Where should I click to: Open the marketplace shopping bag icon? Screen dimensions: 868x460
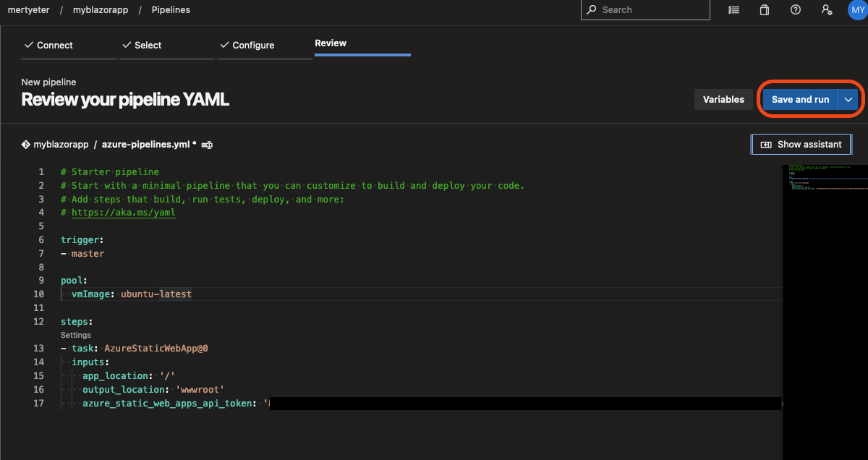(765, 10)
